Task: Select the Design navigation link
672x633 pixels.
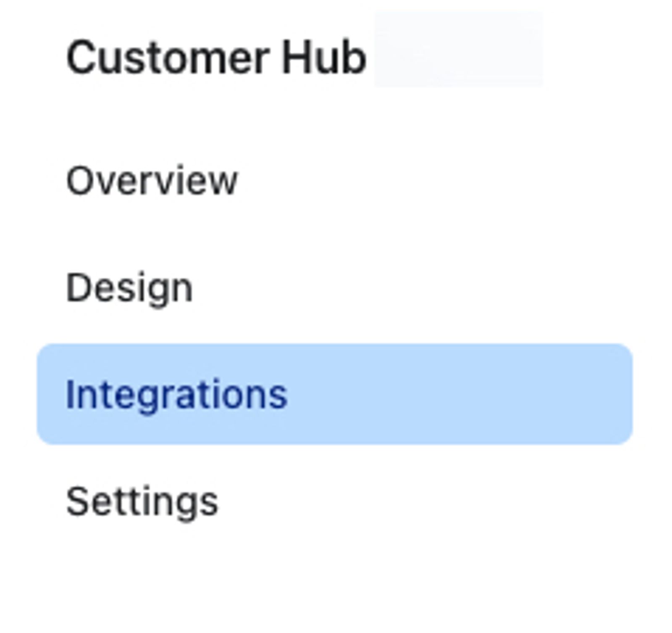Action: click(129, 288)
